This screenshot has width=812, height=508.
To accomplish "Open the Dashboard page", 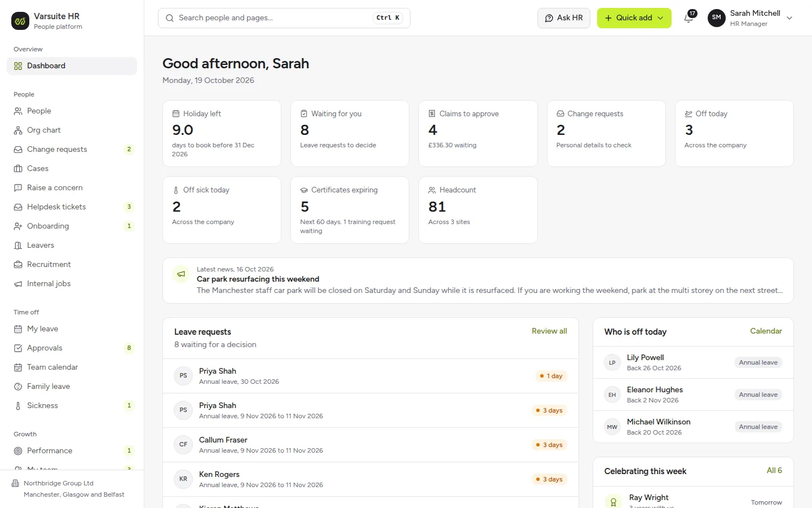I will [x=72, y=66].
